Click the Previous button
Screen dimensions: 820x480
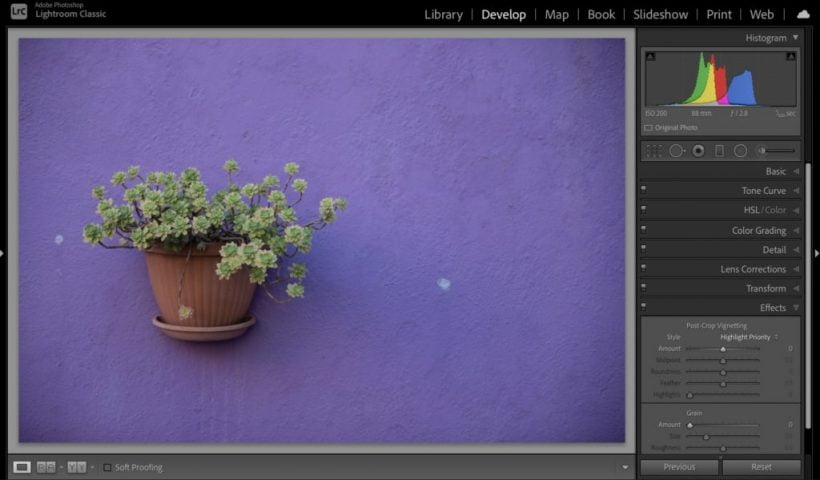pyautogui.click(x=679, y=467)
